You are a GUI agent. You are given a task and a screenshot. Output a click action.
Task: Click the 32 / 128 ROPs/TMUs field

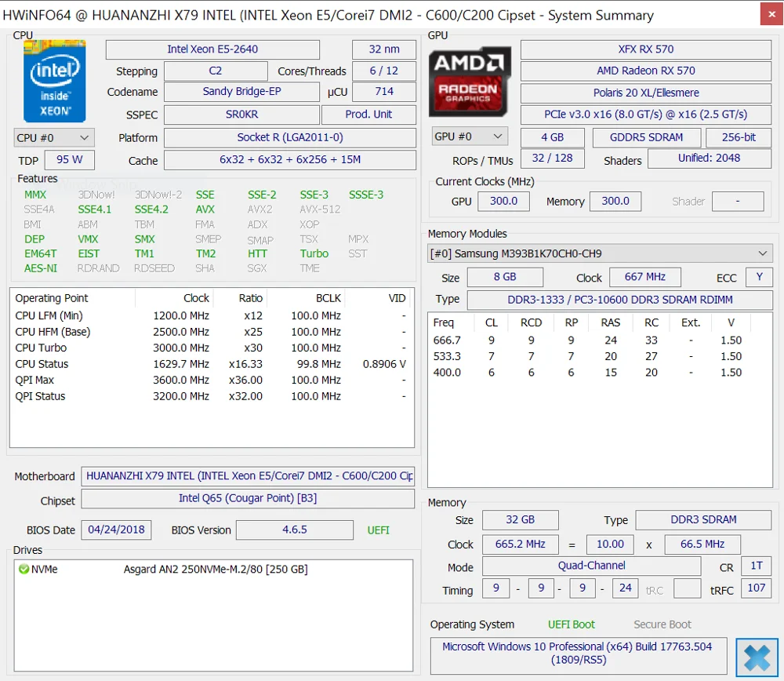click(x=553, y=158)
